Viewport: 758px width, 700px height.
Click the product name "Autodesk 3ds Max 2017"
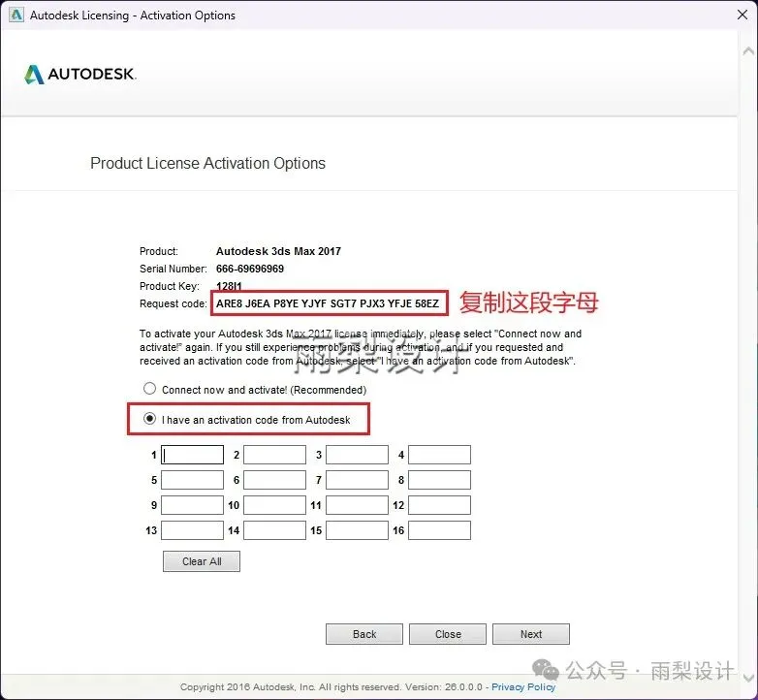pos(278,251)
